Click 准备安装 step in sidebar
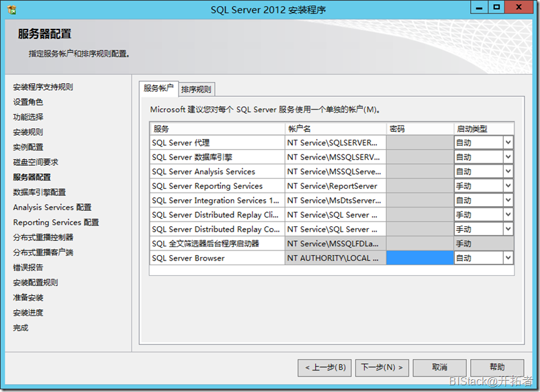The image size is (540, 392). point(28,298)
